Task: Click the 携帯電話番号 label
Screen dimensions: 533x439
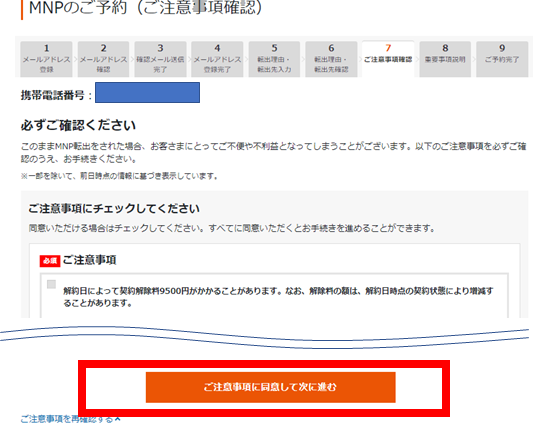Action: coord(53,95)
